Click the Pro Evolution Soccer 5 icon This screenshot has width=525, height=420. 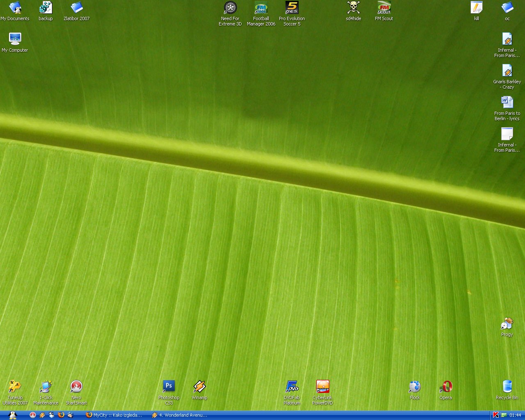(292, 8)
